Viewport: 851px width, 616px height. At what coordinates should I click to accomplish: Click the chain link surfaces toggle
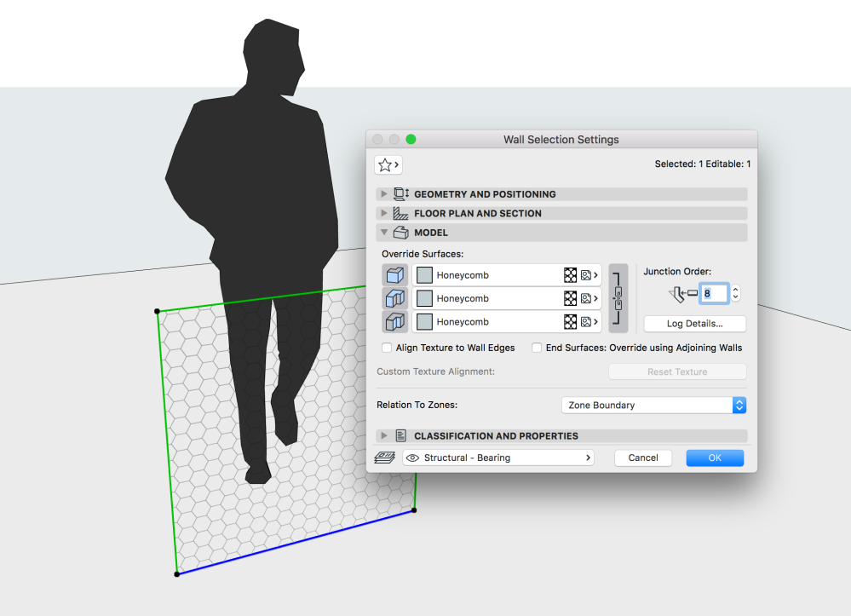618,298
